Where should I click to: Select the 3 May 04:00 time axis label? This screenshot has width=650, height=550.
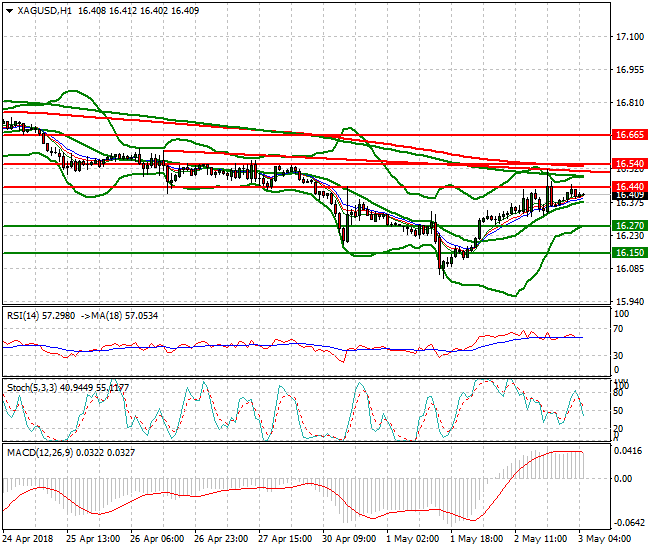tap(605, 539)
